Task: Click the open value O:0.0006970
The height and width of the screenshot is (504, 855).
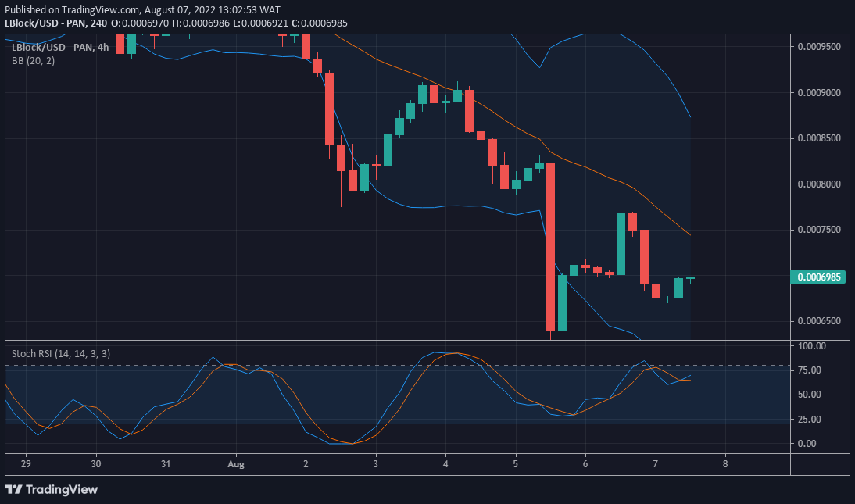Action: (140, 23)
